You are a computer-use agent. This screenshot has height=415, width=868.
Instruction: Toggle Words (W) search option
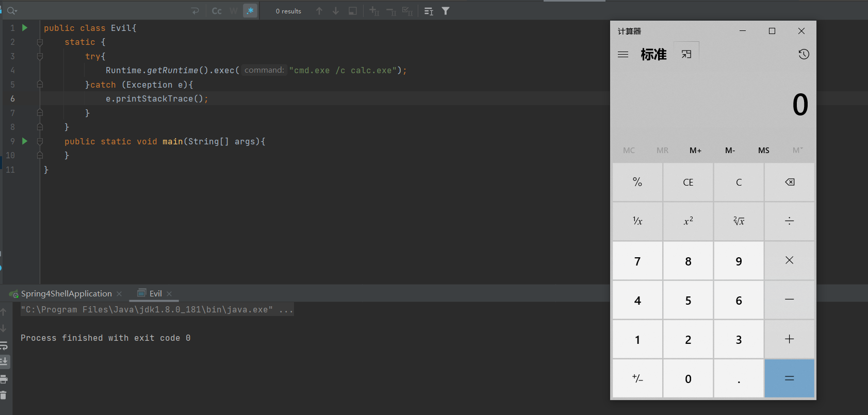click(234, 11)
